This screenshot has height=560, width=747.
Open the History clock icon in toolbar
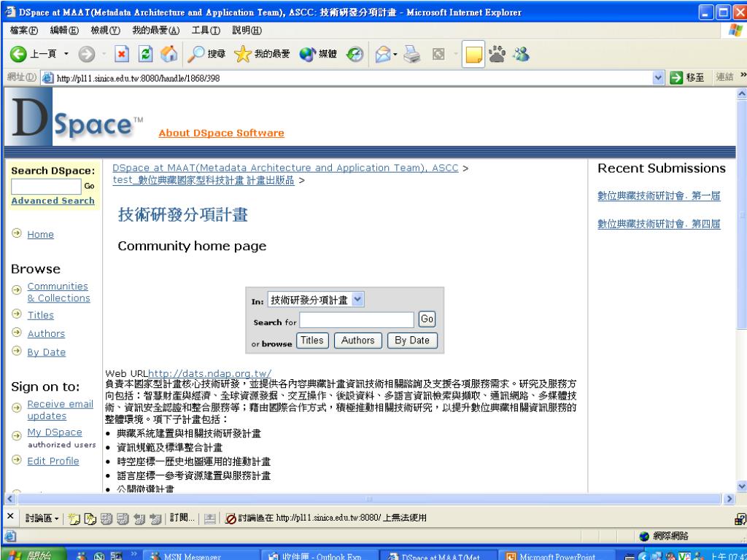pyautogui.click(x=355, y=54)
